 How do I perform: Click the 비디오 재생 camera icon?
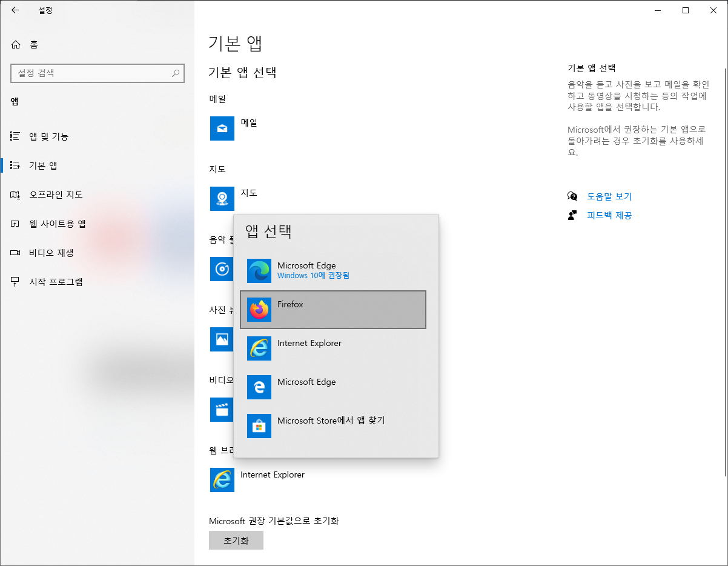tap(15, 253)
